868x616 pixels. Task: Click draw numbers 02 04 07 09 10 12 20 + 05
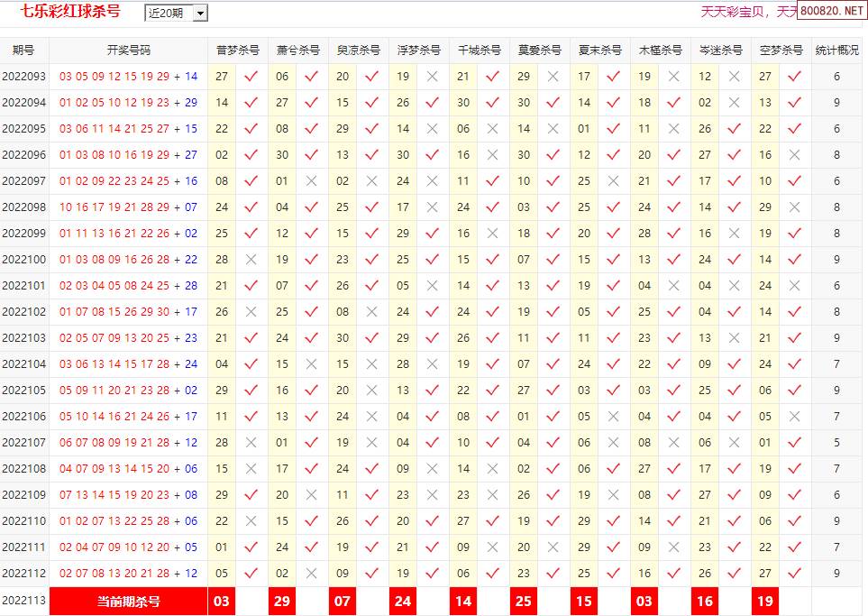pyautogui.click(x=128, y=547)
